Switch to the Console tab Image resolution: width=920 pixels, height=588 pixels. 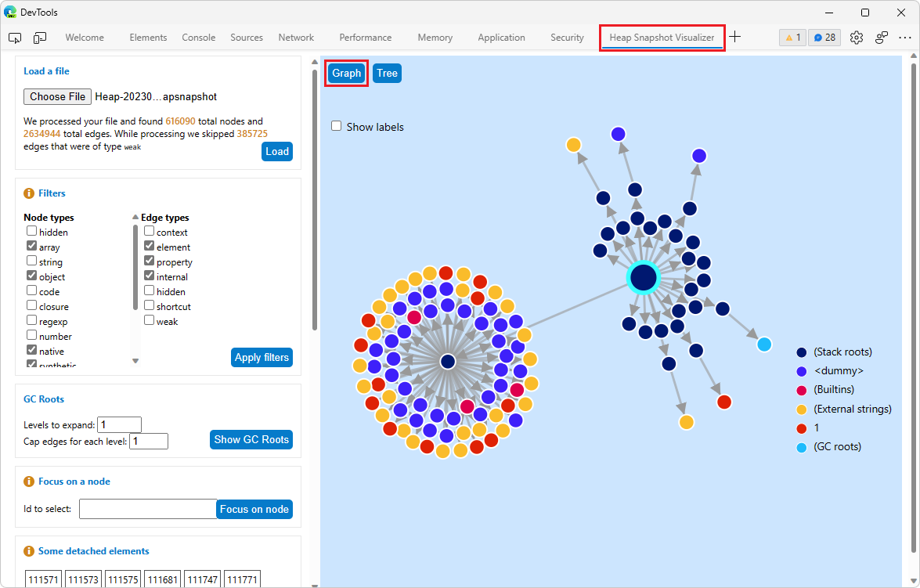pos(198,38)
